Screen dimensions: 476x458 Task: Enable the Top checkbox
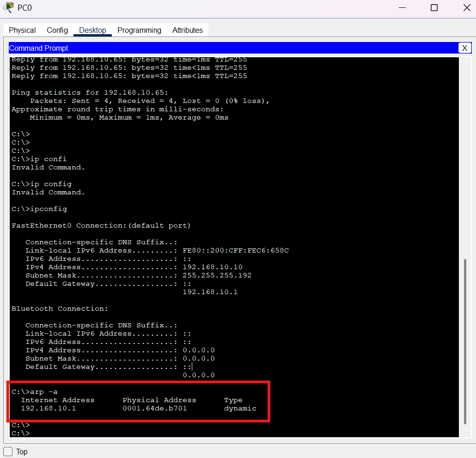[x=8, y=452]
